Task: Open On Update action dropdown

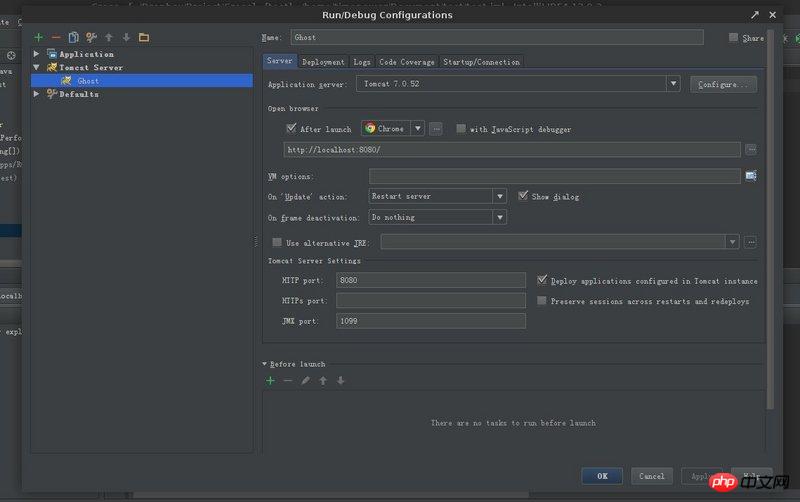Action: click(x=499, y=196)
